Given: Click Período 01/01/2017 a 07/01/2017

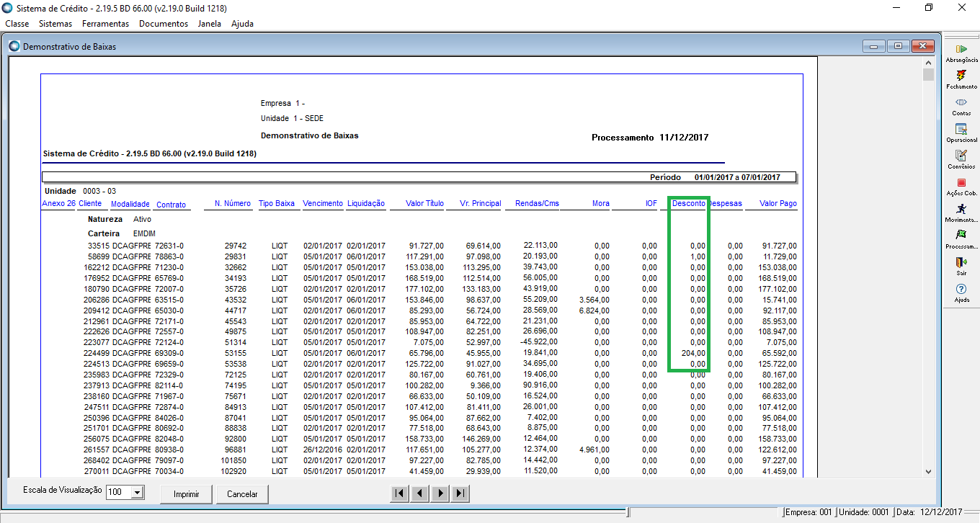Looking at the screenshot, I should pos(715,177).
